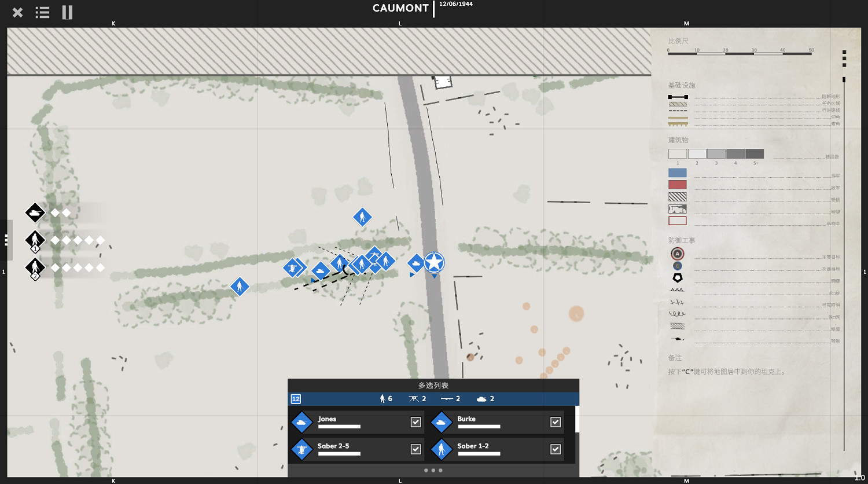Viewport: 868px width, 484px height.
Task: Select the black tank platoon group icon
Action: (x=35, y=213)
